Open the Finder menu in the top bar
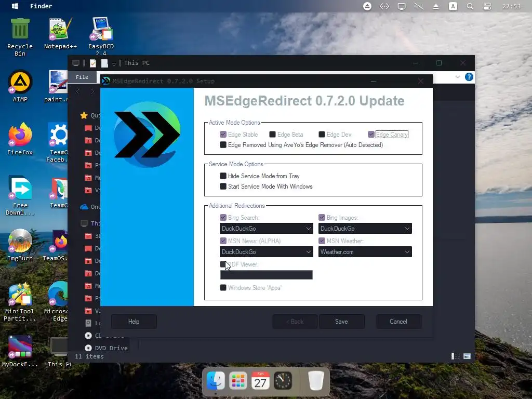The width and height of the screenshot is (532, 399). (x=41, y=6)
